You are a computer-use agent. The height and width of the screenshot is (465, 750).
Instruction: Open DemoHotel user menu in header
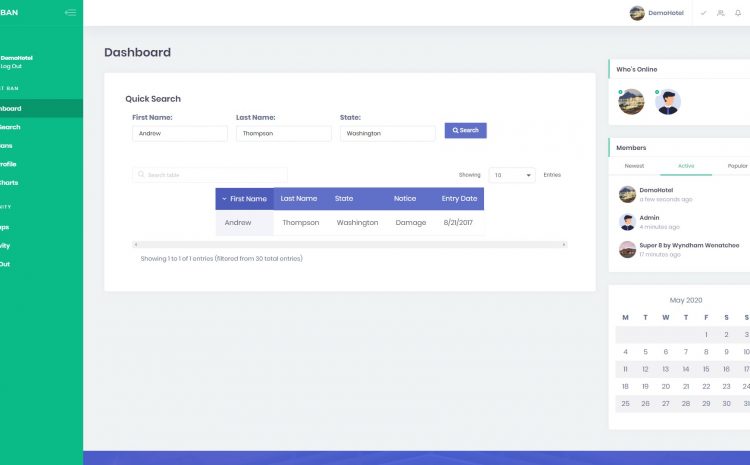pyautogui.click(x=665, y=13)
